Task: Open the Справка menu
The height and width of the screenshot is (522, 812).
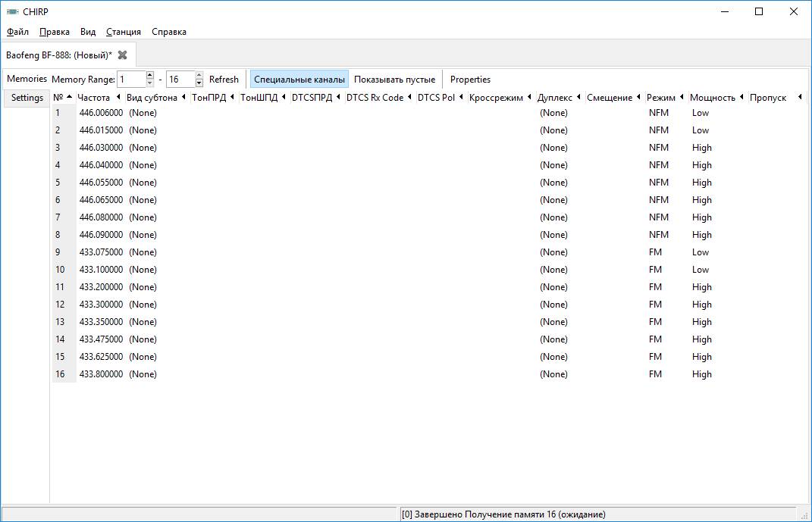Action: 169,32
